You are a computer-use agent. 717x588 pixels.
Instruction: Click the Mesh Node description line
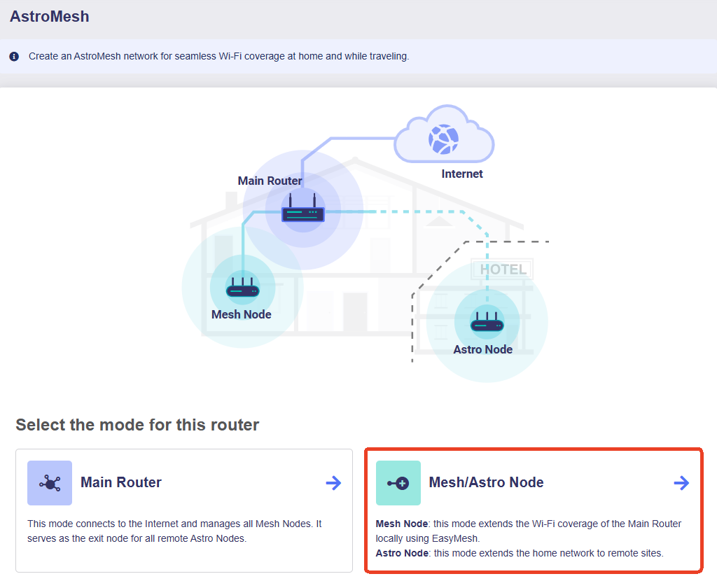pyautogui.click(x=529, y=531)
